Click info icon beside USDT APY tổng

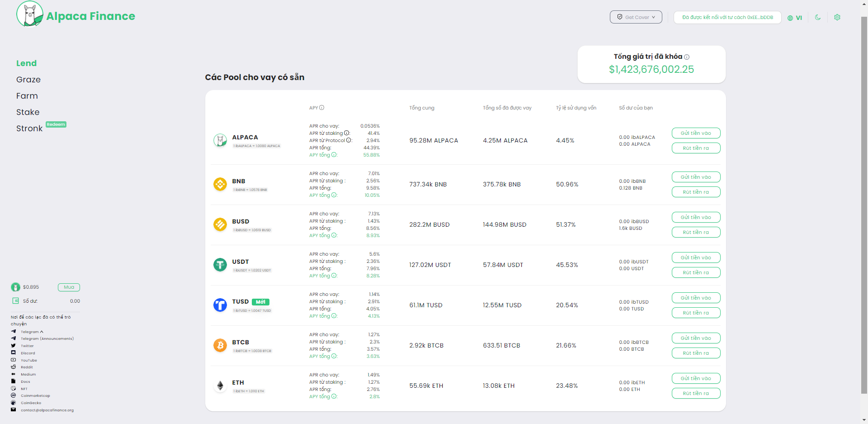click(x=334, y=276)
